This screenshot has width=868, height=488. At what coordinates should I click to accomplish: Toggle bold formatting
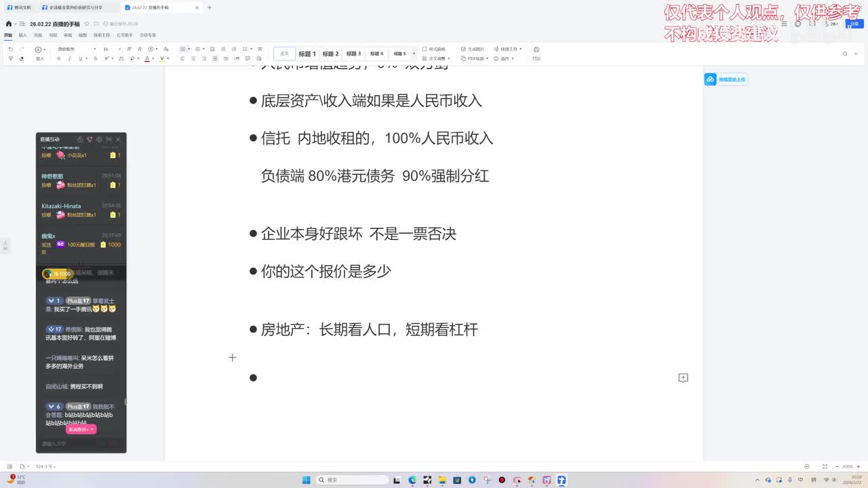coord(59,58)
